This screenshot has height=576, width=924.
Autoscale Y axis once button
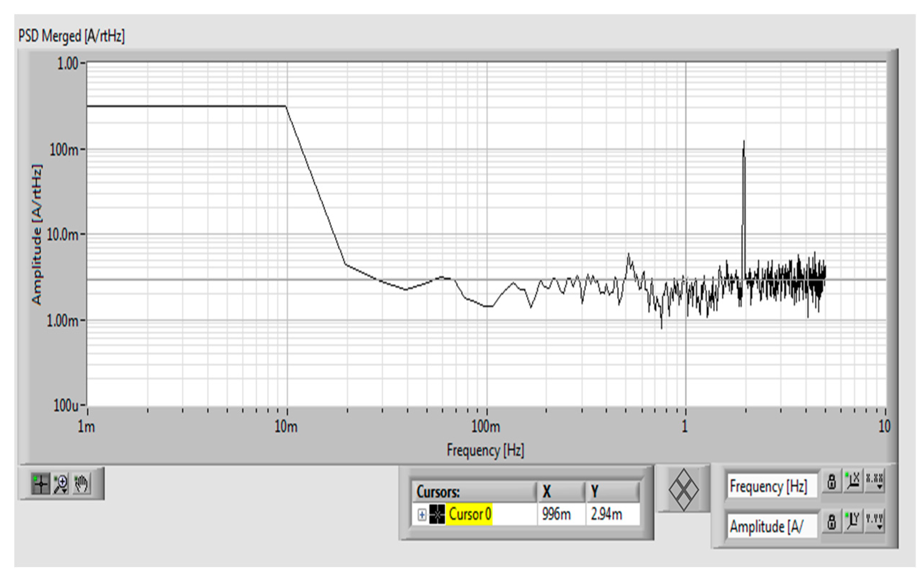coord(853,522)
